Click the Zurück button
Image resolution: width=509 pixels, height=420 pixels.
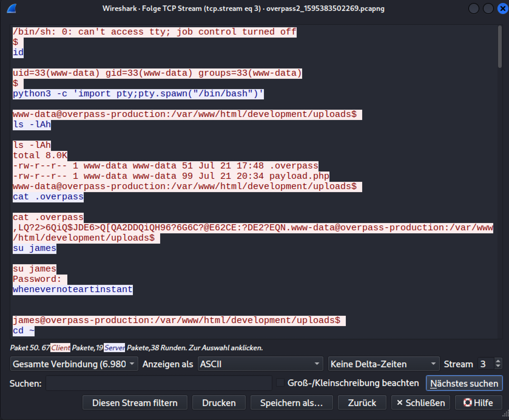[x=362, y=402]
